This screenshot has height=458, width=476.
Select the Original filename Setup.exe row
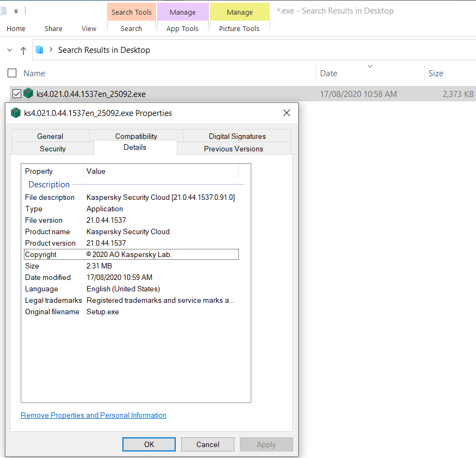tap(132, 312)
